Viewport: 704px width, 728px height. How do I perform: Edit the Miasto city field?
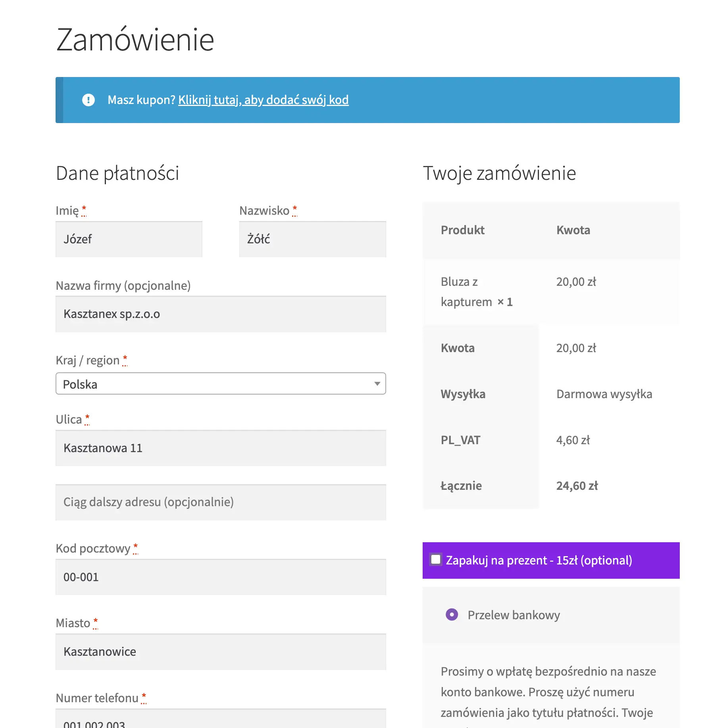tap(221, 652)
